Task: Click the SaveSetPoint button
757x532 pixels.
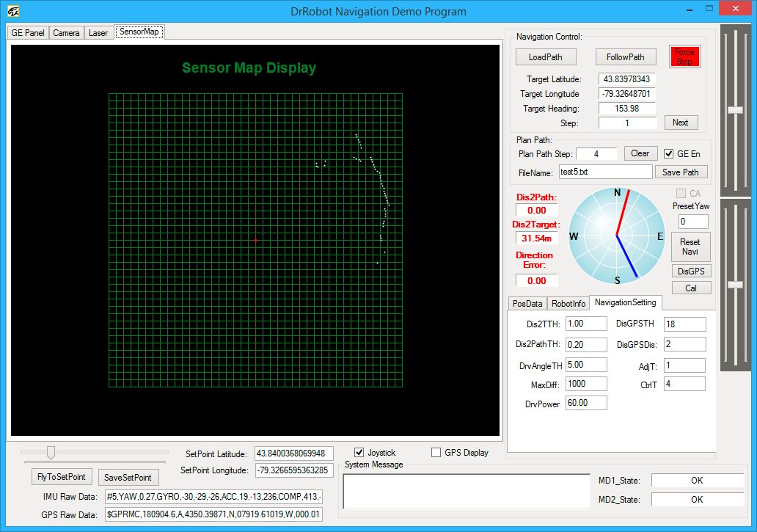Action: (128, 478)
